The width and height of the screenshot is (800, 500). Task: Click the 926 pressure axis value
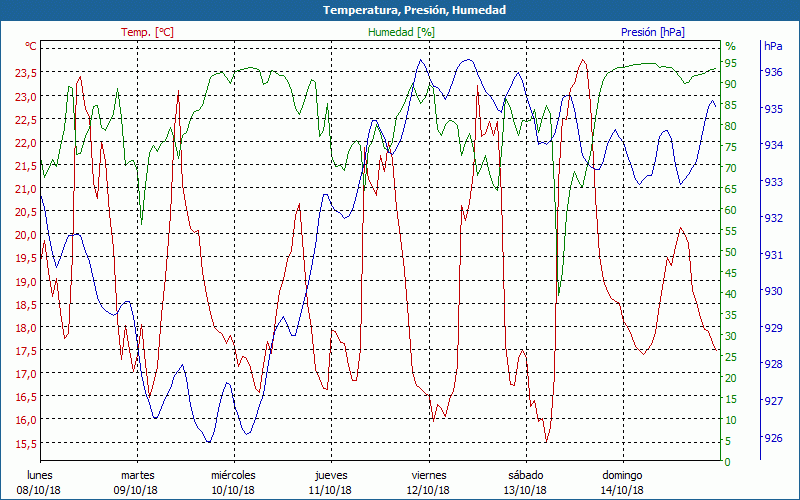point(773,438)
